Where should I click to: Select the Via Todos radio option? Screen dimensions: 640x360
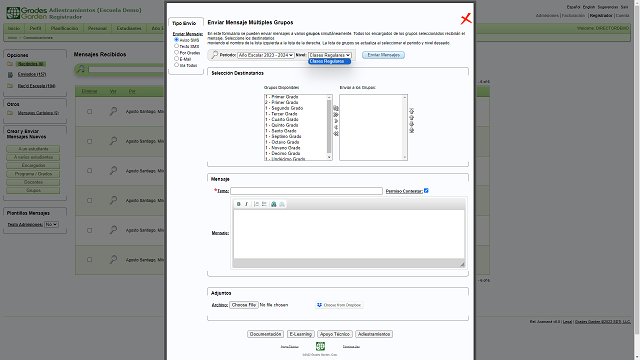tap(176, 64)
